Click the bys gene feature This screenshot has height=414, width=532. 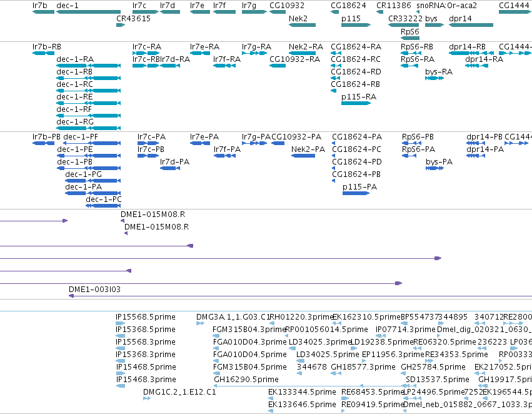click(434, 25)
